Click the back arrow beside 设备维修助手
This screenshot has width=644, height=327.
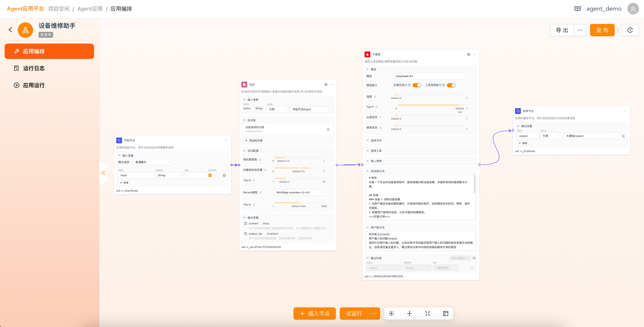coord(10,30)
